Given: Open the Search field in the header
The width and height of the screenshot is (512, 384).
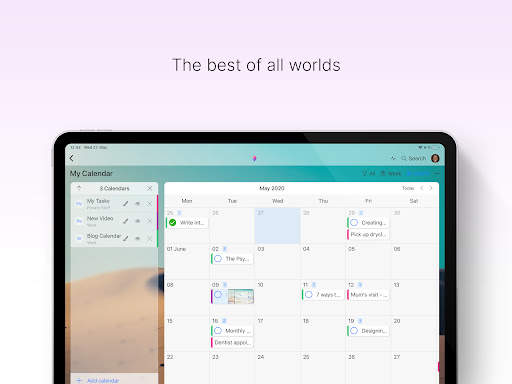Looking at the screenshot, I should coord(414,158).
